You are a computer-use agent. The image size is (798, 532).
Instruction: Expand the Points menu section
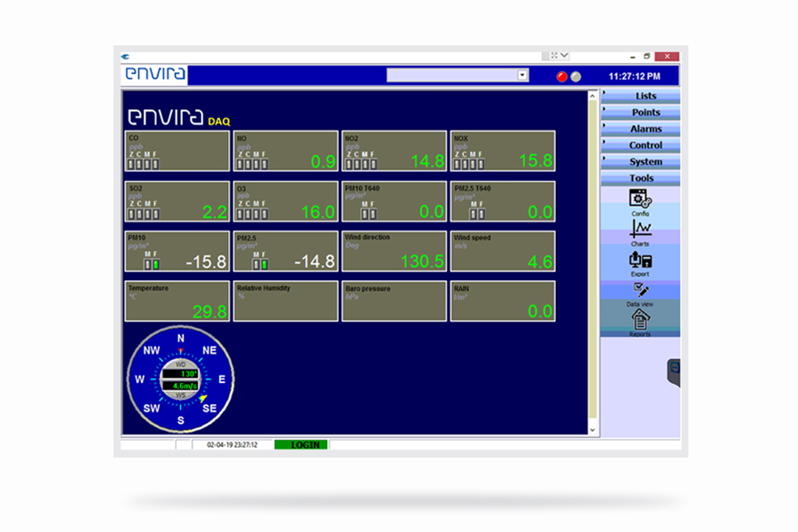(640, 112)
